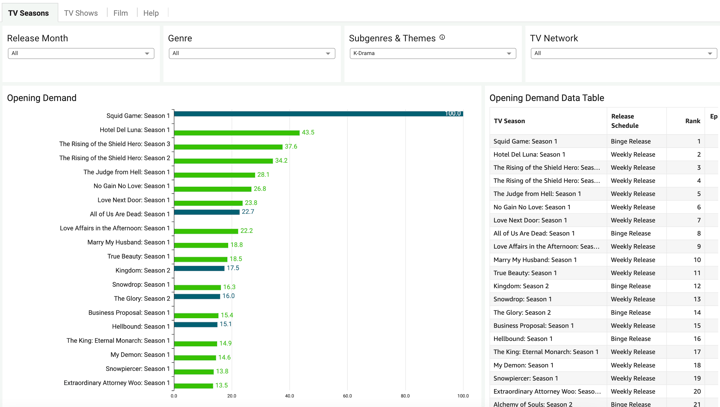Switch to the TV Shows tab
This screenshot has width=720, height=407.
coord(81,13)
